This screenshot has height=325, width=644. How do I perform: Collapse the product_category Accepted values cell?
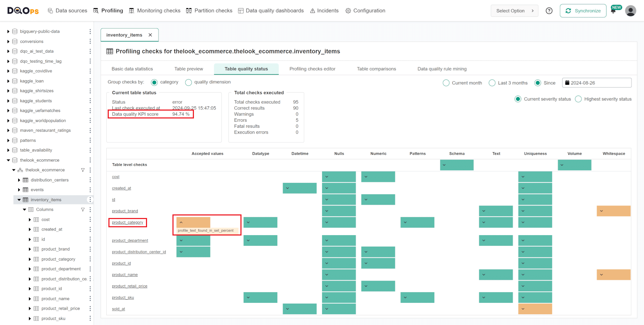(181, 222)
